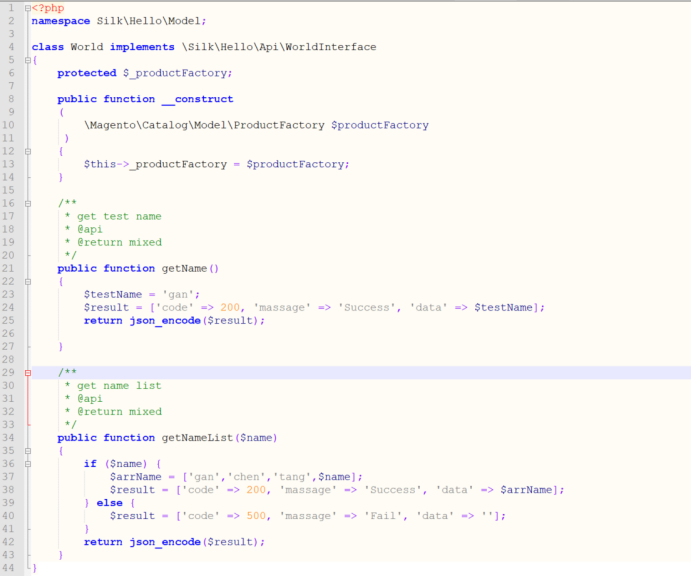
Task: Select line number 10 in the gutter
Action: click(x=8, y=125)
